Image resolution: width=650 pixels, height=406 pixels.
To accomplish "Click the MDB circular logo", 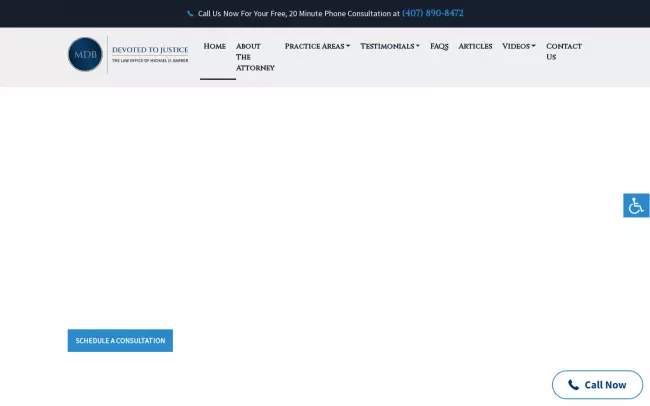I will [x=85, y=54].
